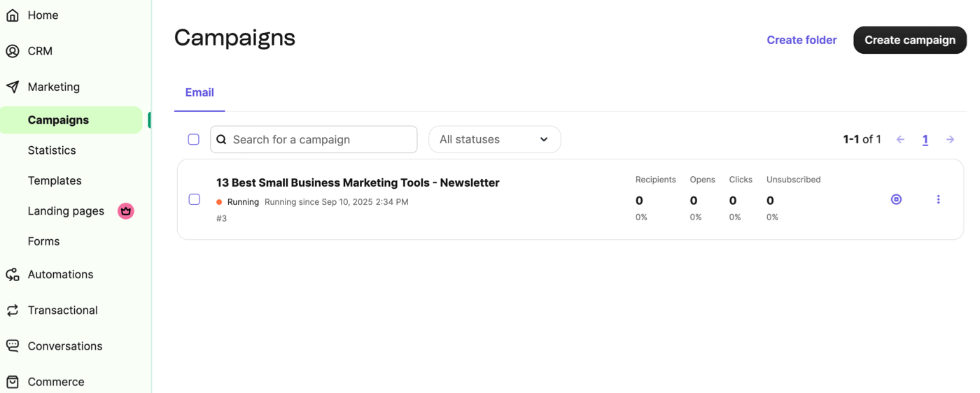Image resolution: width=980 pixels, height=393 pixels.
Task: Open CRM in the sidebar
Action: 40,51
